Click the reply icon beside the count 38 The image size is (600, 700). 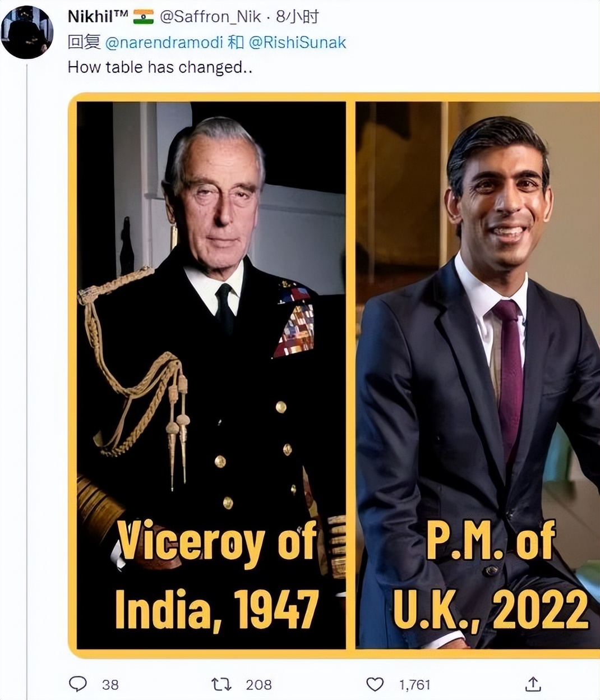coord(80,684)
